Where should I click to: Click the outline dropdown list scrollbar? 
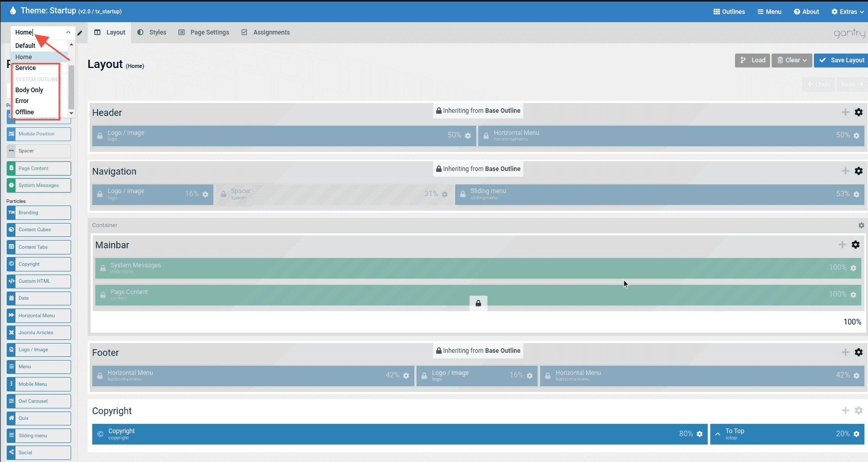(72, 88)
